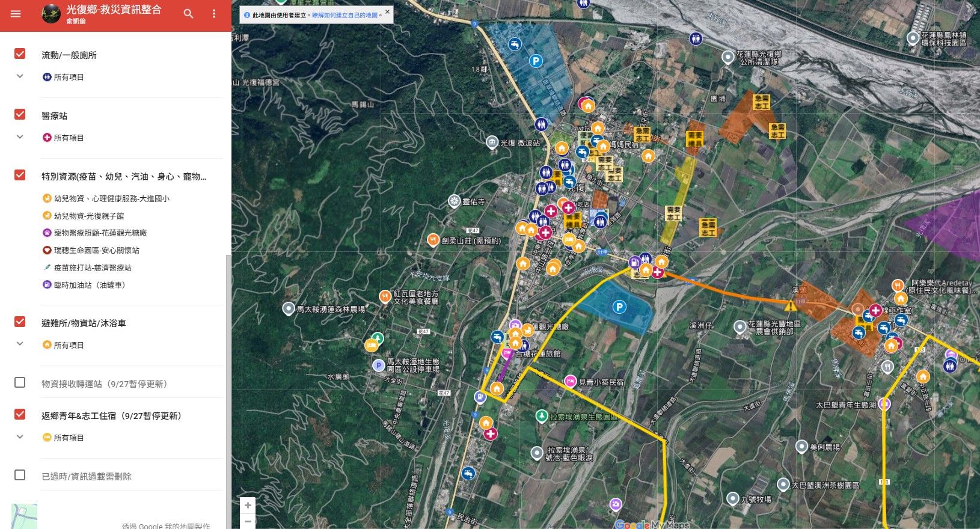This screenshot has height=529, width=980.
Task: Click the parking icon in the blue riverside area
Action: [x=619, y=307]
